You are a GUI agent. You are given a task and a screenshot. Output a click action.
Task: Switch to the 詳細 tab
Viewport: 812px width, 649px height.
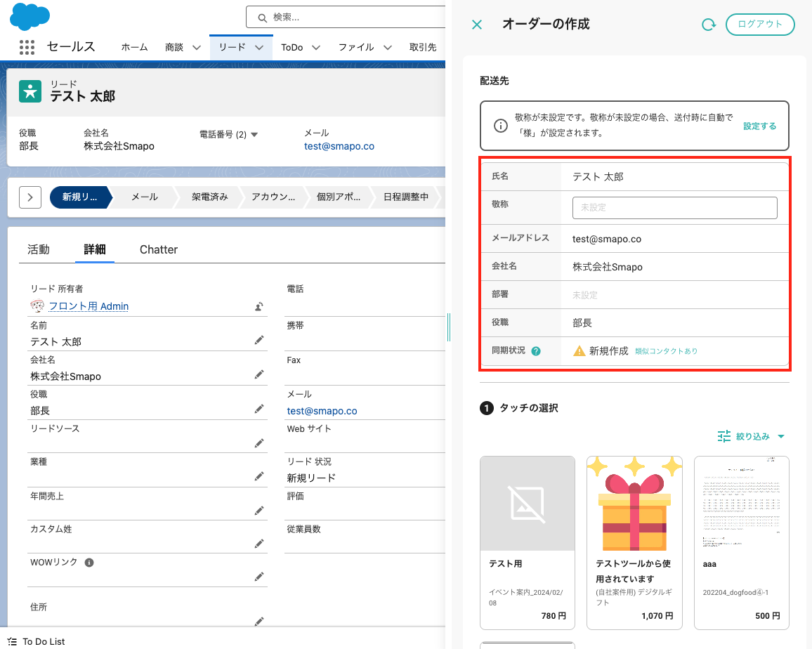pos(95,249)
